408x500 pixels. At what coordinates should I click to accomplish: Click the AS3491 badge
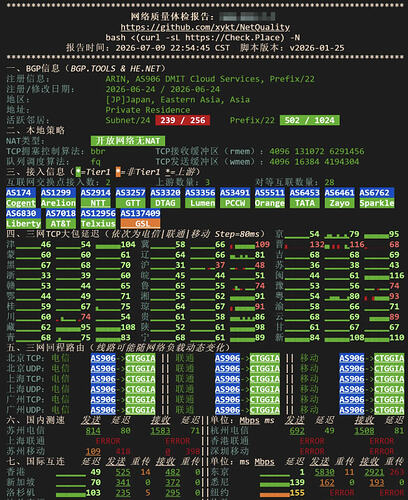tap(235, 192)
